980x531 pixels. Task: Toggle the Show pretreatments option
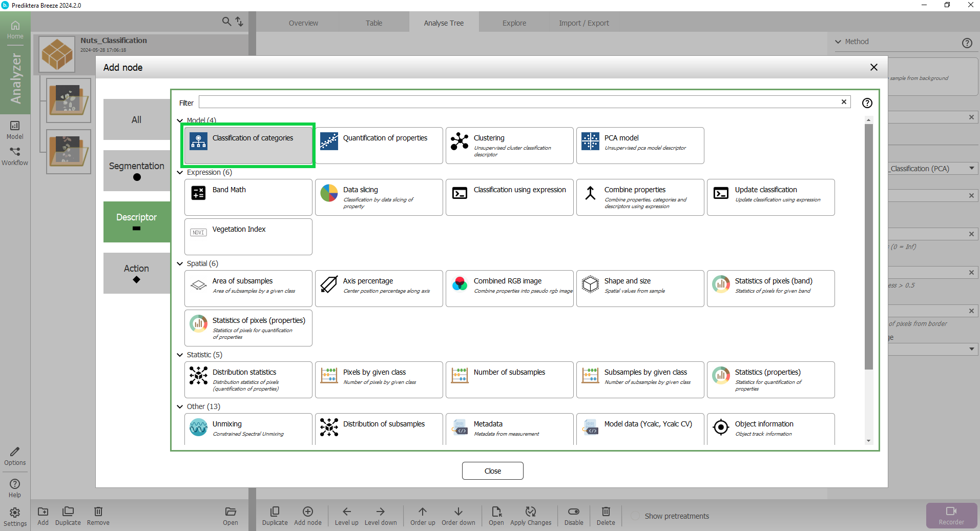pyautogui.click(x=635, y=516)
